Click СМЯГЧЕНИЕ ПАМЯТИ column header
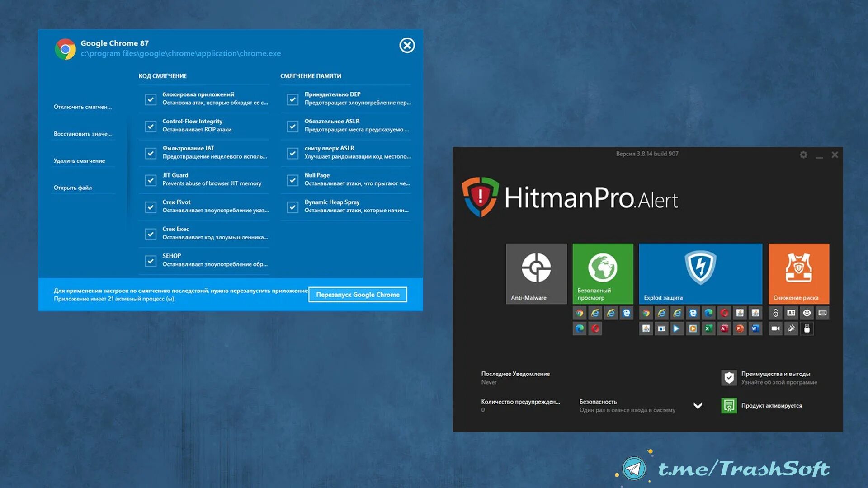 311,76
